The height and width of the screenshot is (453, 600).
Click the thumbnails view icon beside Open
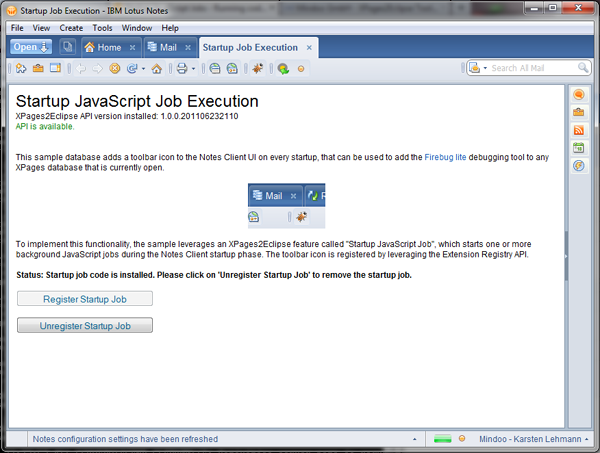pos(67,47)
